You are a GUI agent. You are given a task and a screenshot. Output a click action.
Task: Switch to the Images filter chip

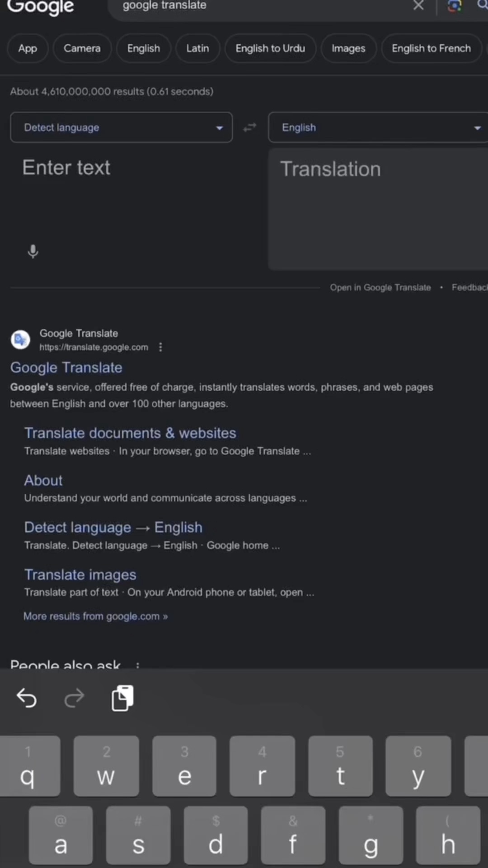tap(348, 48)
